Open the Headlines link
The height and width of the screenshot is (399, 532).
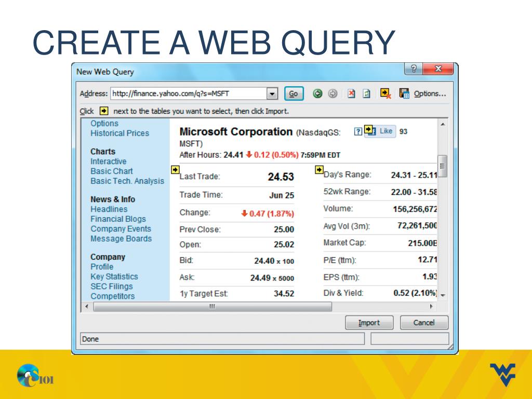[109, 209]
